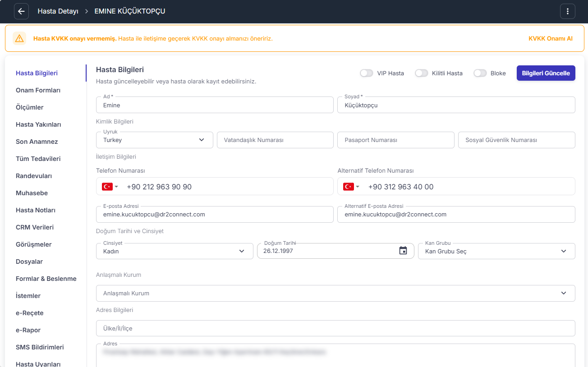Click the Bilgileri Güncelle button
This screenshot has height=367, width=588.
(x=546, y=73)
